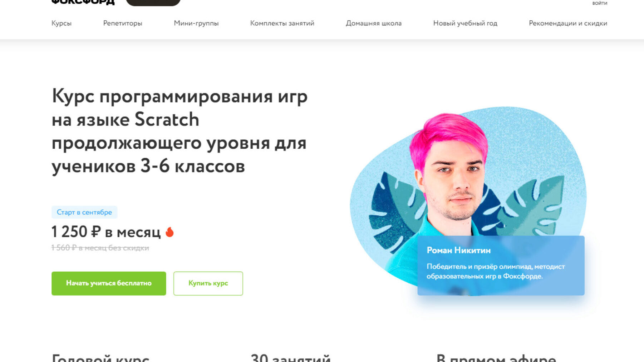Image resolution: width=644 pixels, height=362 pixels.
Task: Click Начать учиться бесплатно button
Action: (109, 283)
